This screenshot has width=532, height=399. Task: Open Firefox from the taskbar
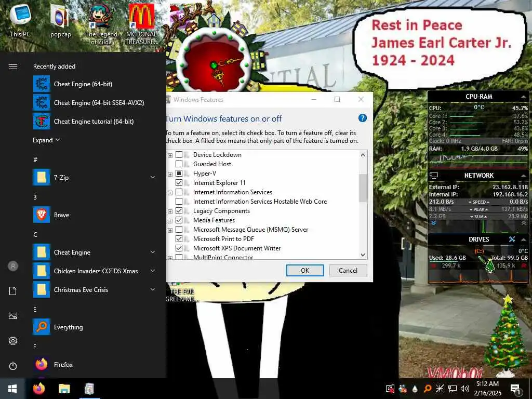(x=39, y=389)
